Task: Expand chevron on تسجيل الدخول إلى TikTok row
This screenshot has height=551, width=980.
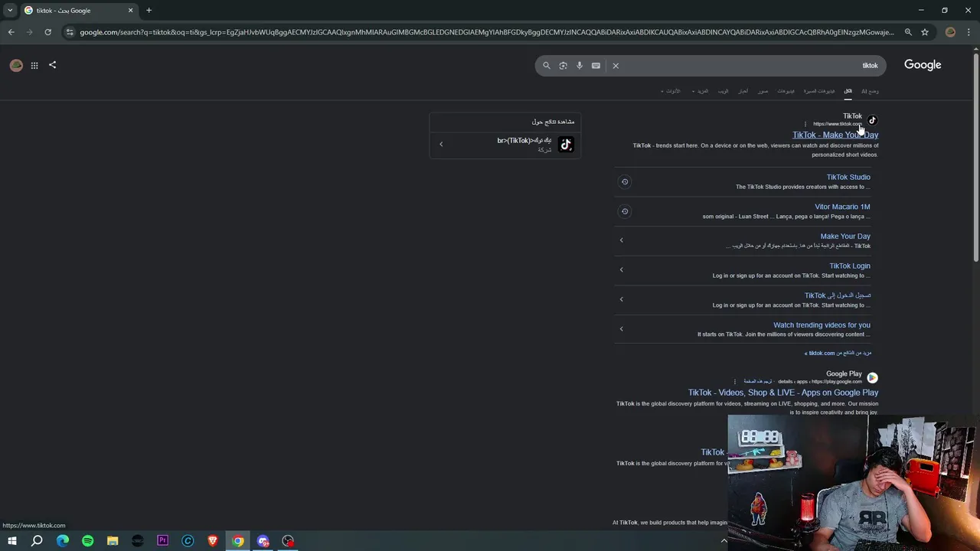Action: (x=622, y=299)
